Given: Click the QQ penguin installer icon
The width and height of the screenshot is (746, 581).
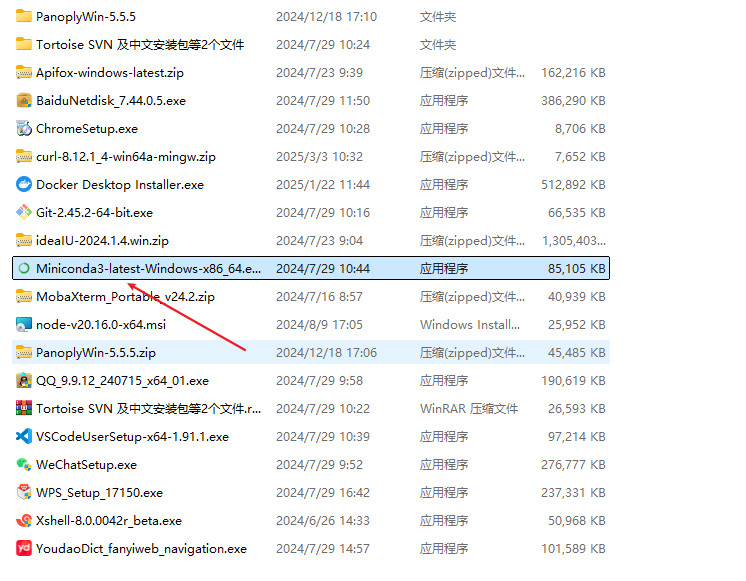Looking at the screenshot, I should [24, 381].
